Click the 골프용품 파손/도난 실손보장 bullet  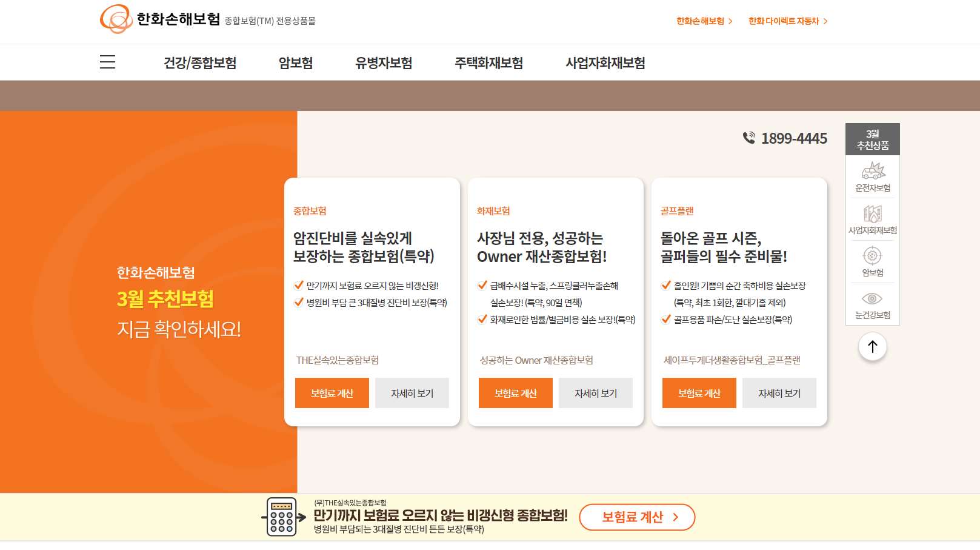(x=733, y=320)
